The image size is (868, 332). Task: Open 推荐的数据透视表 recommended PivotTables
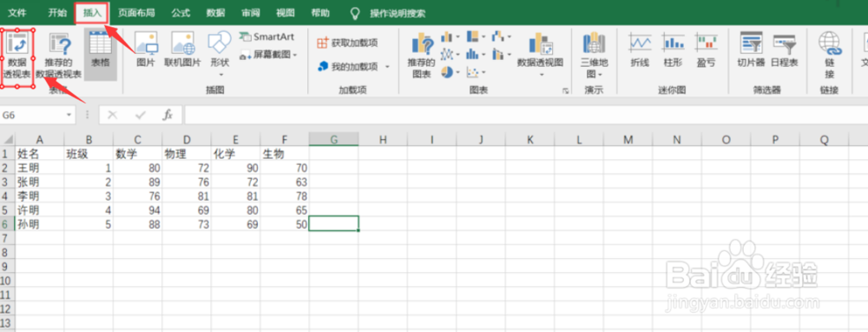(59, 56)
